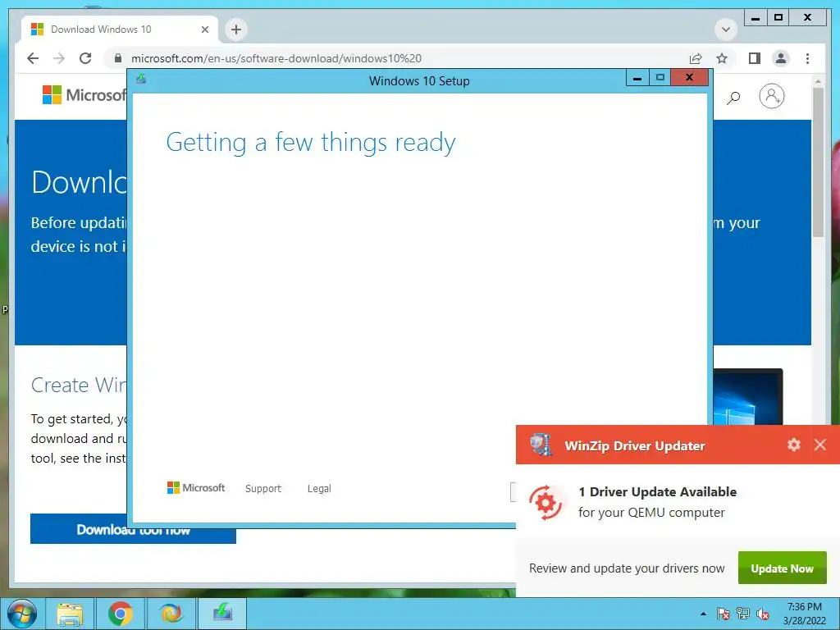Click "1 Driver Update Available" text
The height and width of the screenshot is (630, 840).
(x=657, y=492)
